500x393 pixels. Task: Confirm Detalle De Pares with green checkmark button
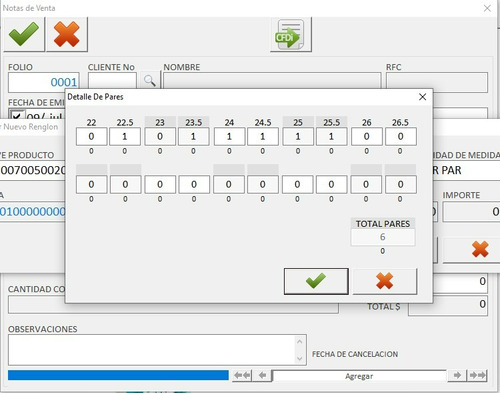316,281
